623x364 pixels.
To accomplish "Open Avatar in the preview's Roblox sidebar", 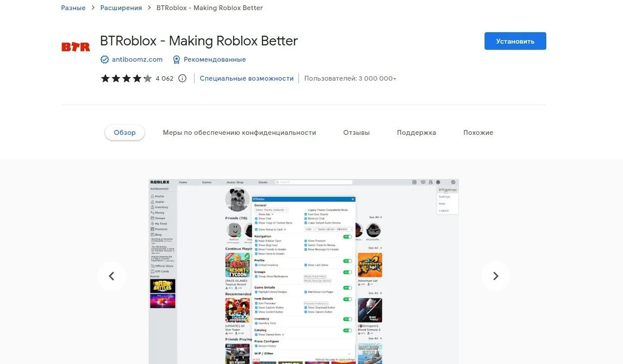I will pyautogui.click(x=157, y=202).
